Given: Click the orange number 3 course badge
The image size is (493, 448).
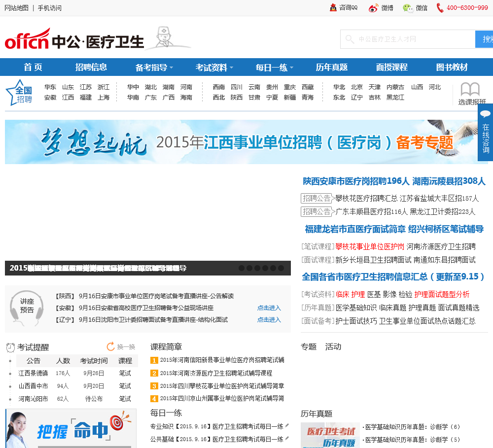Looking at the screenshot, I should click(154, 386).
